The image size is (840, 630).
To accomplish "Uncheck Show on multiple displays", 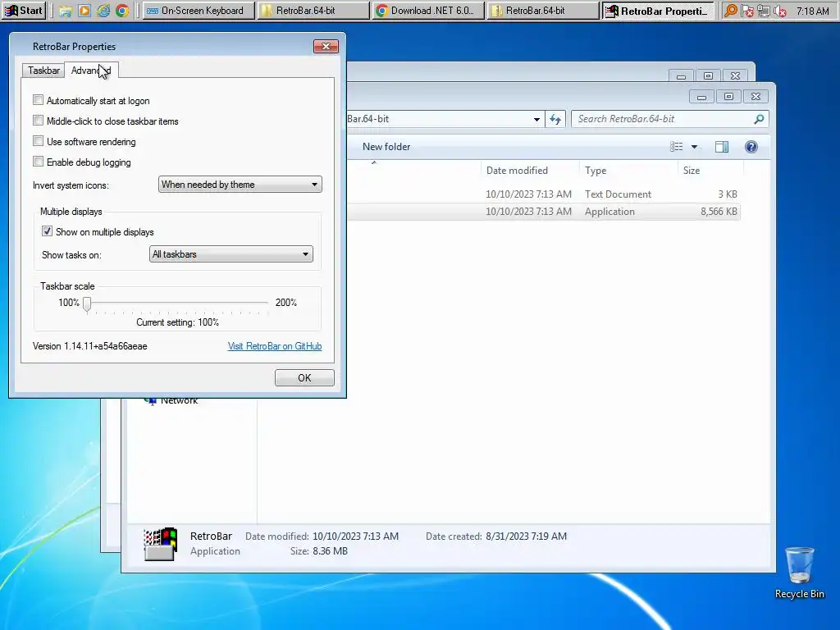I will click(47, 231).
